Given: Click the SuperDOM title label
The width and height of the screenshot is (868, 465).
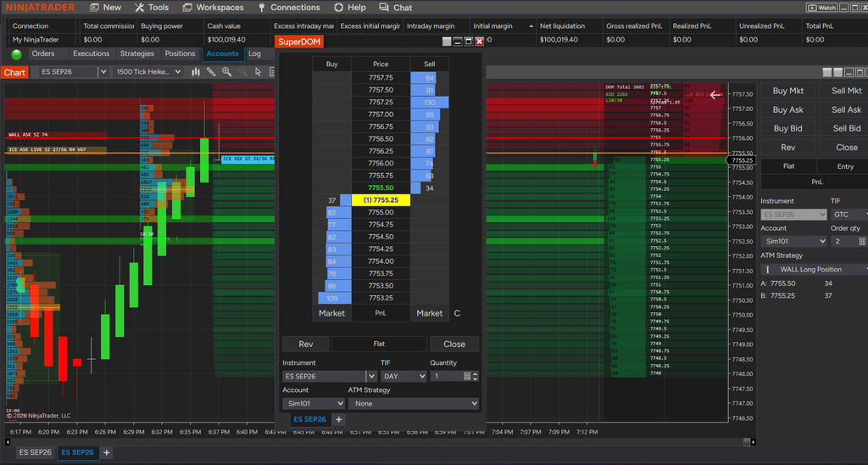Looking at the screenshot, I should 299,42.
